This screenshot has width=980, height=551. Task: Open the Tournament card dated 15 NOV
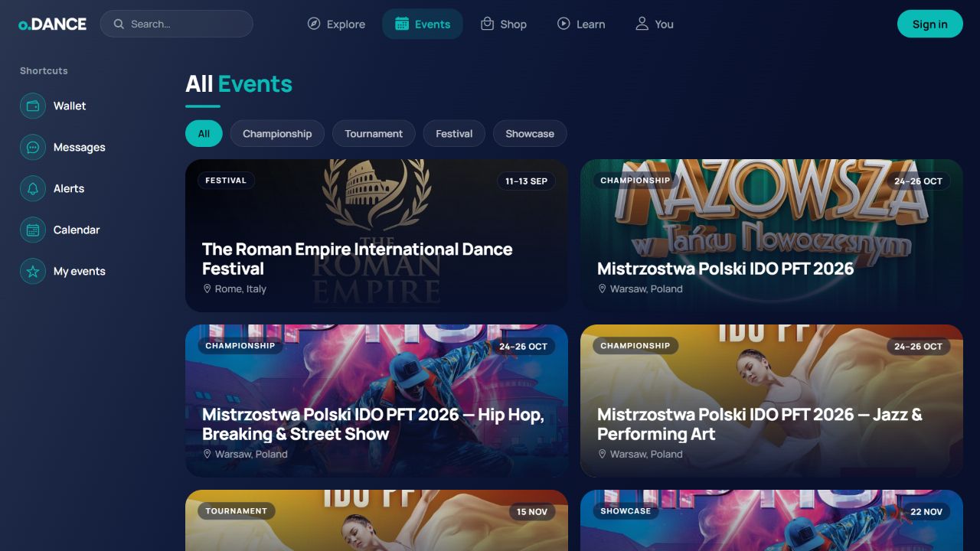pyautogui.click(x=377, y=520)
